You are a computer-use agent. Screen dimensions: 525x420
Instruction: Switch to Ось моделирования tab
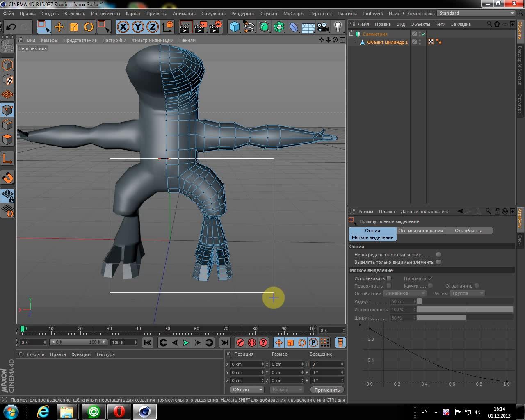click(x=420, y=231)
